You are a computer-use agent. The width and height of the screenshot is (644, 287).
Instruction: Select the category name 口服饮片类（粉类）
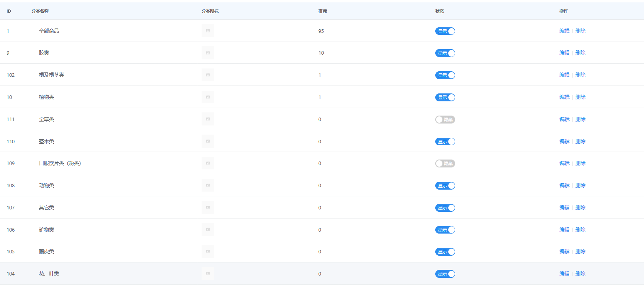(x=60, y=163)
